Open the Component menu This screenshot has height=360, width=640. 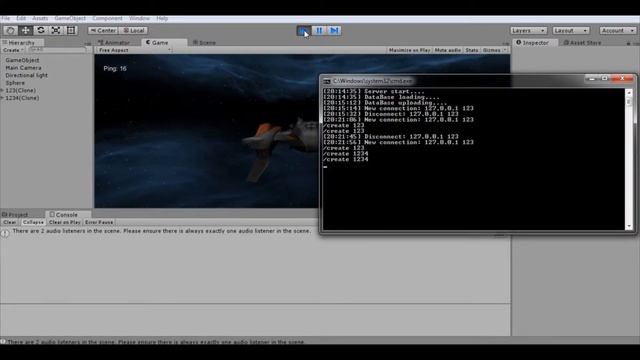click(x=107, y=18)
